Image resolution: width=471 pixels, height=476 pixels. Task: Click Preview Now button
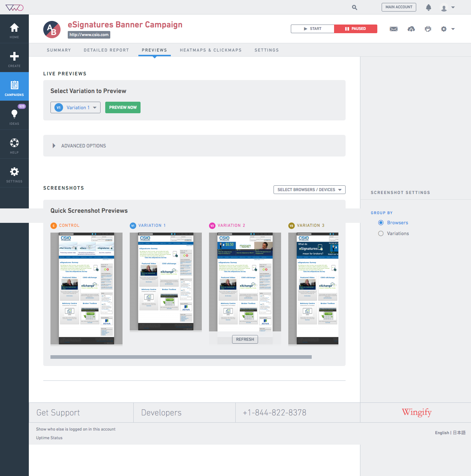pyautogui.click(x=123, y=107)
